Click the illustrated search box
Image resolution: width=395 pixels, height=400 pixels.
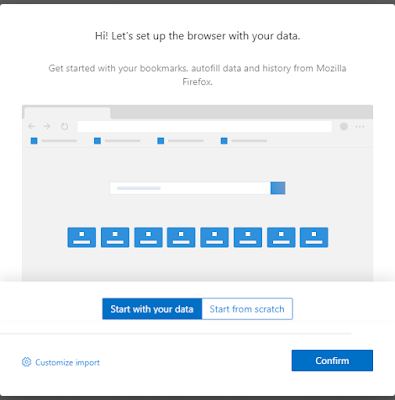[190, 188]
